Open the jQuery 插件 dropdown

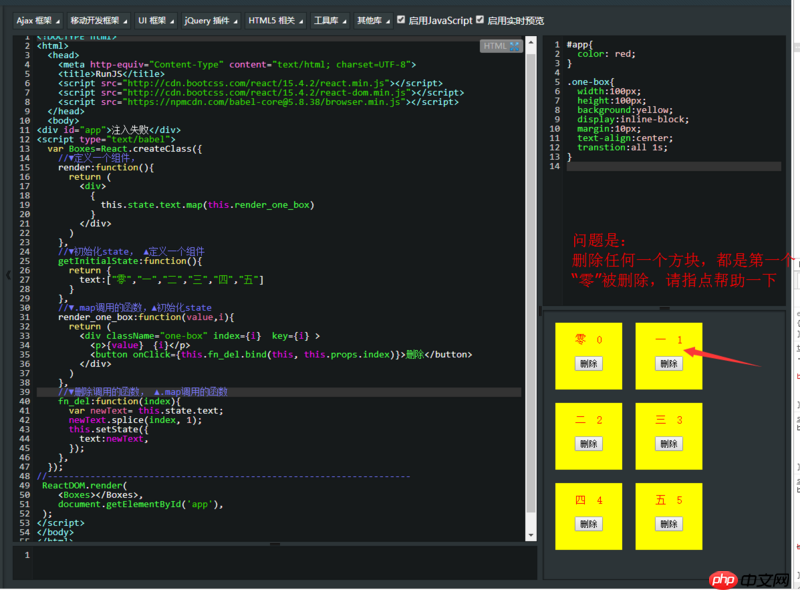211,21
